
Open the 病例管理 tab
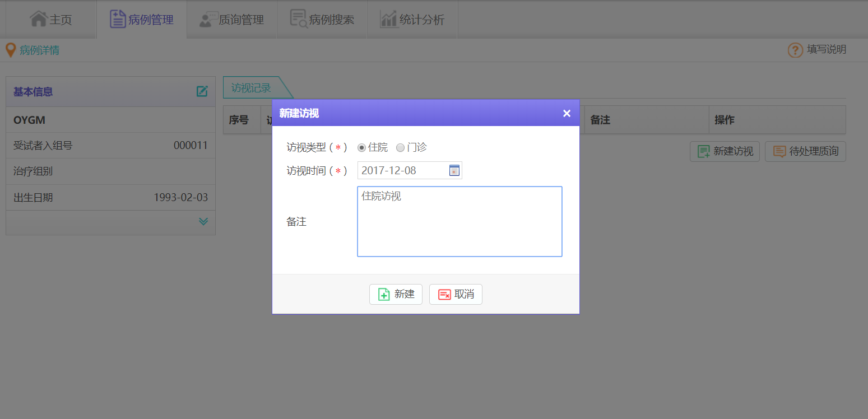point(142,20)
